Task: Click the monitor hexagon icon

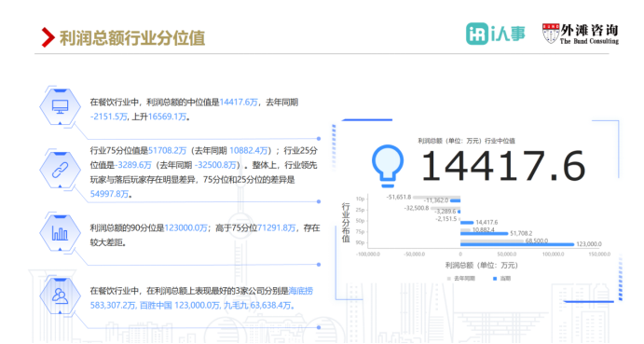Action: [x=60, y=106]
